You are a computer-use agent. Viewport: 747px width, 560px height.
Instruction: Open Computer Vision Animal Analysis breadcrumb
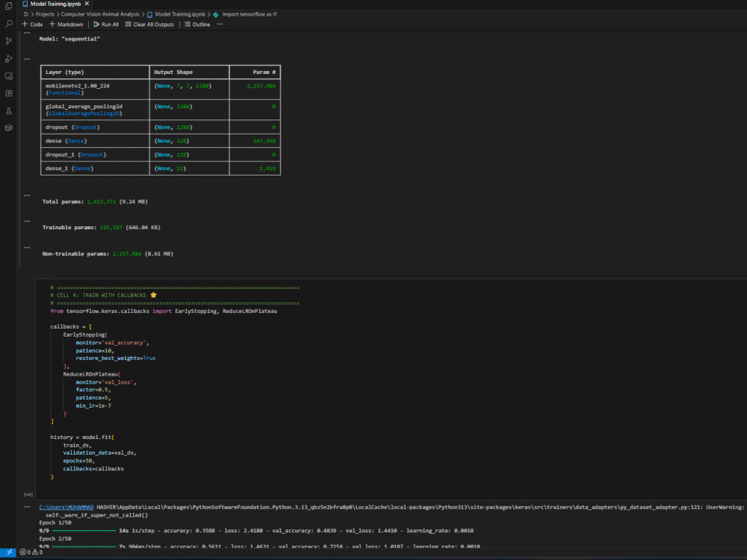(100, 14)
